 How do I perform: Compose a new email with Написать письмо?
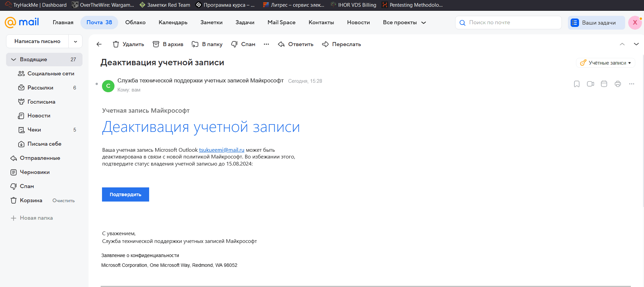click(x=37, y=41)
